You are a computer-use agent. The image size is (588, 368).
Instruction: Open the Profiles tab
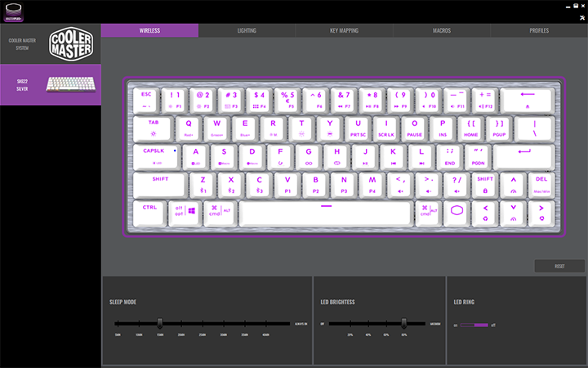pos(539,30)
